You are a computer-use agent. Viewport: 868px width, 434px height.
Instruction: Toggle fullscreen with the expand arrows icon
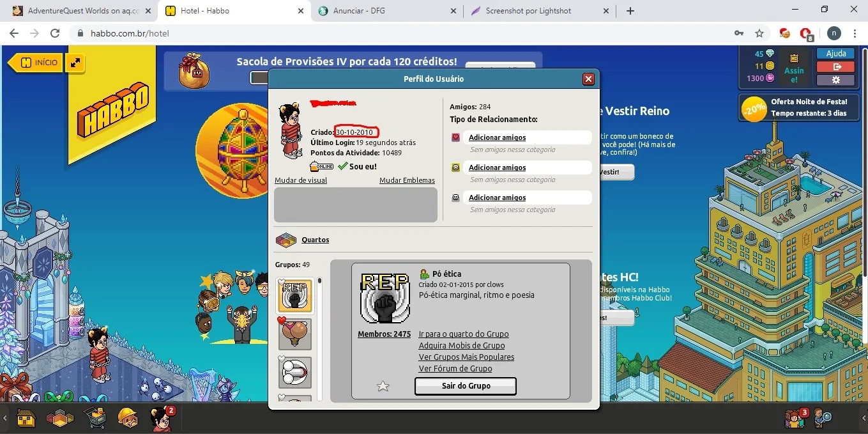tap(75, 63)
